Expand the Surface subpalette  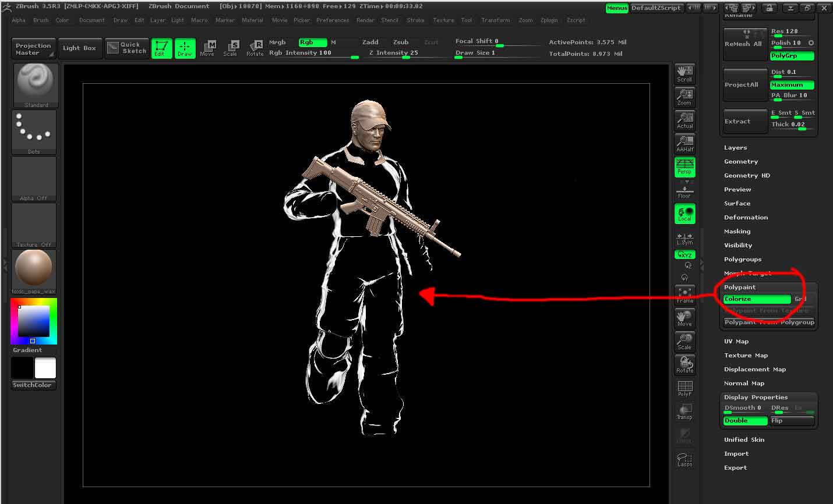click(x=737, y=204)
